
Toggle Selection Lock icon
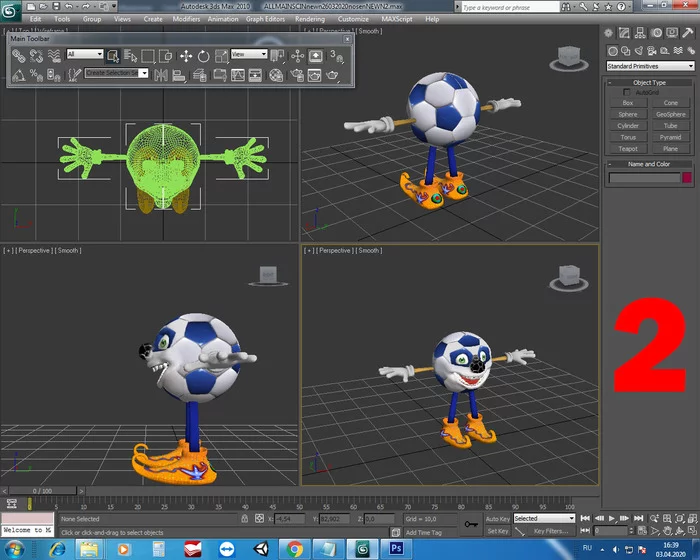point(245,518)
